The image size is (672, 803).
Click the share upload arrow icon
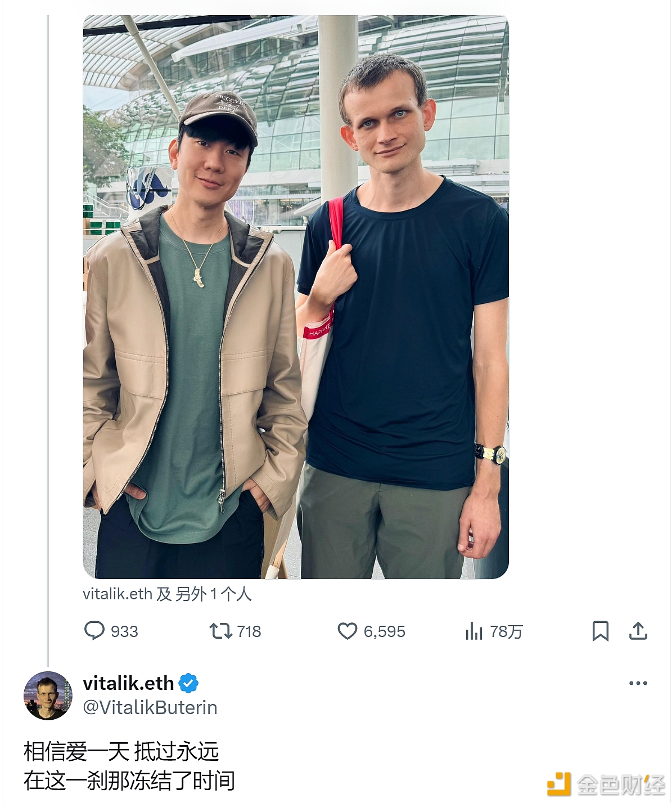point(638,631)
